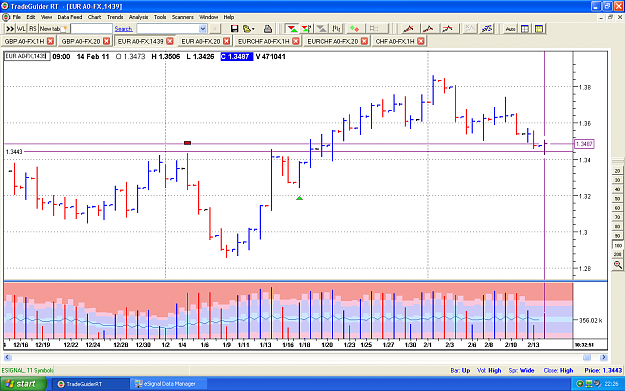Select the second trend line drawing icon
This screenshot has height=391, width=625.
click(428, 29)
